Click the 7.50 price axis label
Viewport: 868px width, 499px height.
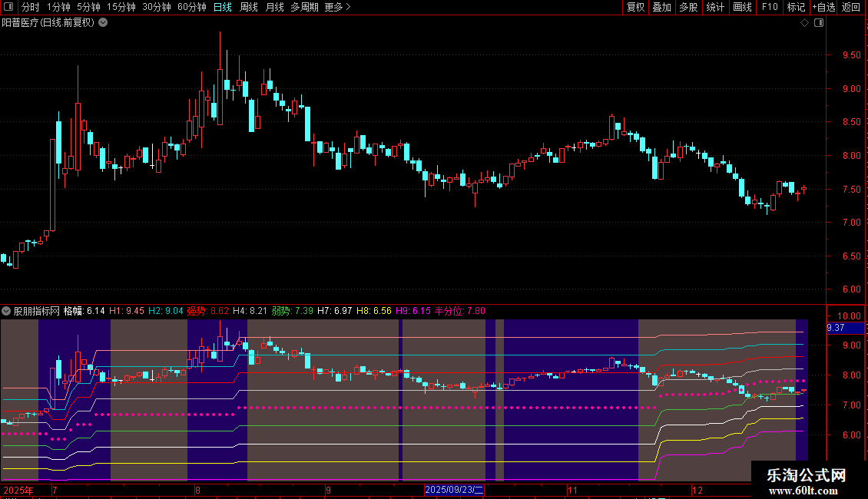(851, 189)
